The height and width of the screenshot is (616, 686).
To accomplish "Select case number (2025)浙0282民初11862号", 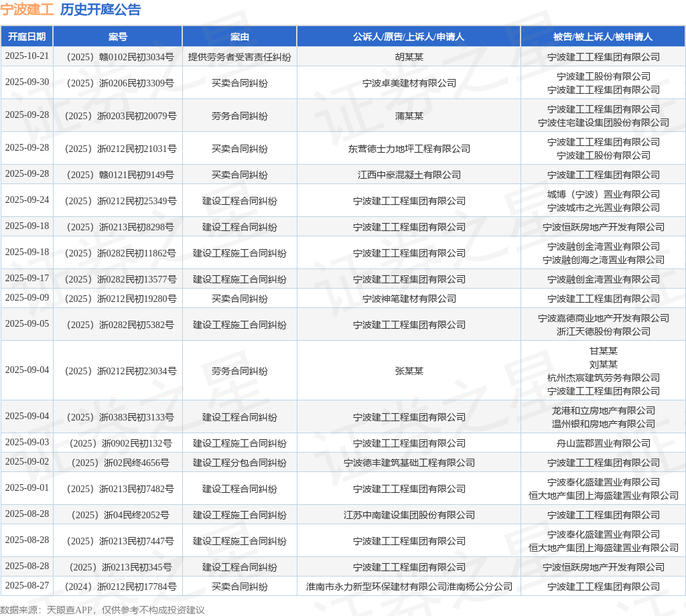I will pos(118,253).
